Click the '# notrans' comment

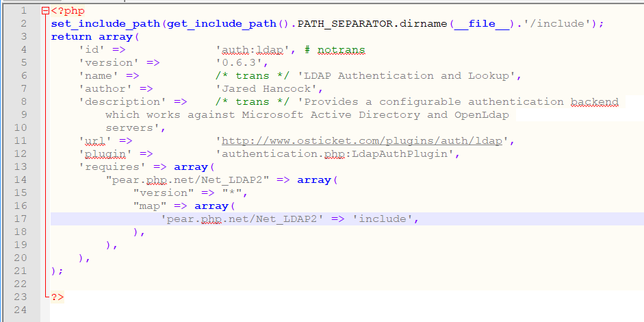click(x=335, y=50)
